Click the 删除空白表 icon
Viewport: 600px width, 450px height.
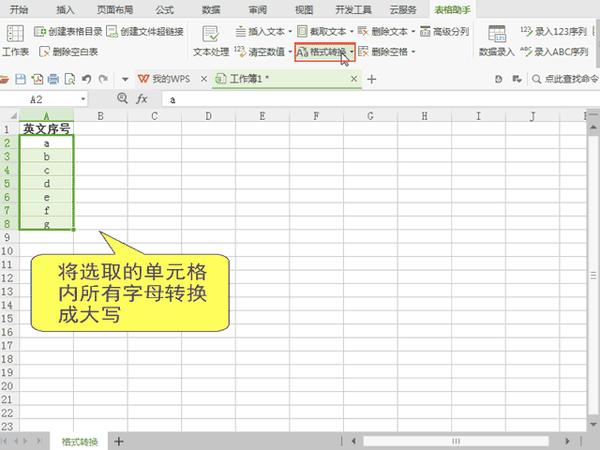tap(44, 51)
